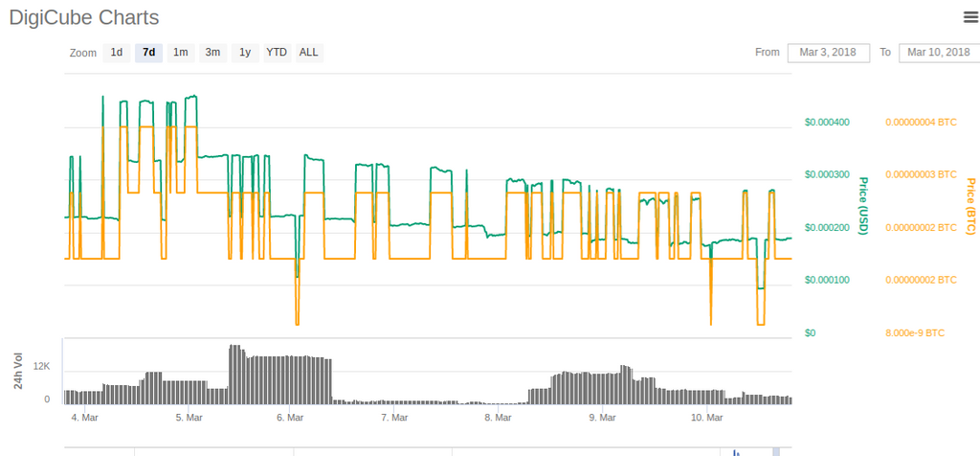The height and width of the screenshot is (456, 980).
Task: Click the $0.000200 axis label
Action: coord(827,228)
